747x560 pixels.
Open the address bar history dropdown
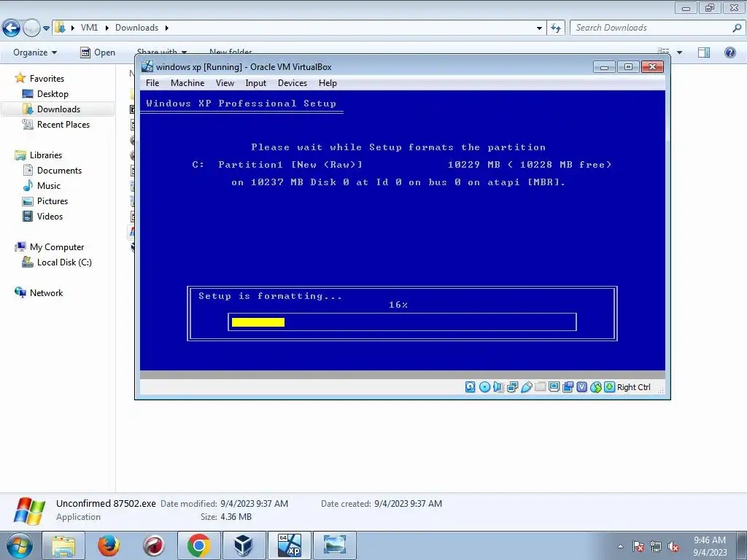coord(539,28)
